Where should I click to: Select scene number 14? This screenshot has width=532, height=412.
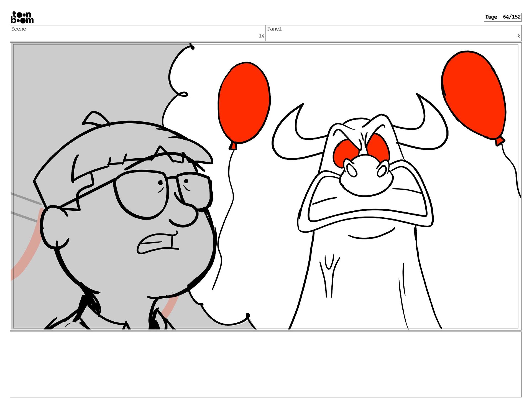(x=261, y=36)
